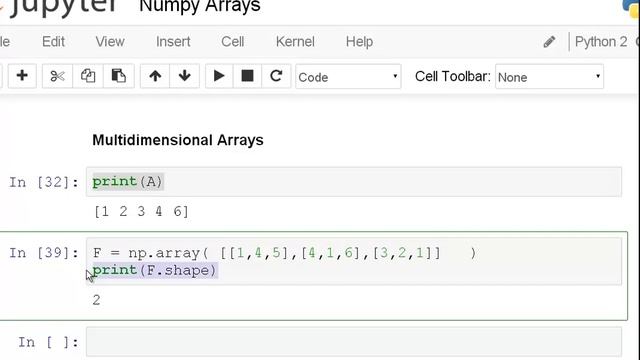Click the empty code cell input
The image size is (640, 360).
pyautogui.click(x=354, y=342)
